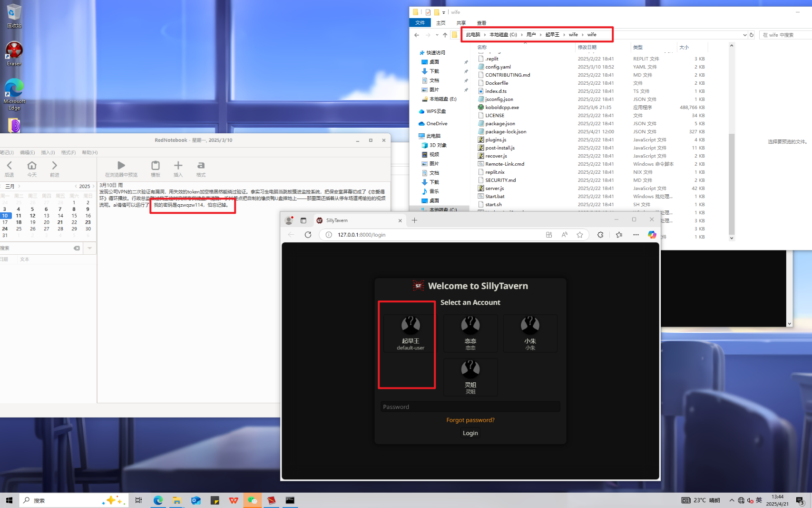The width and height of the screenshot is (812, 508).
Task: Go to previous year in RedNotebook calendar
Action: tap(76, 186)
